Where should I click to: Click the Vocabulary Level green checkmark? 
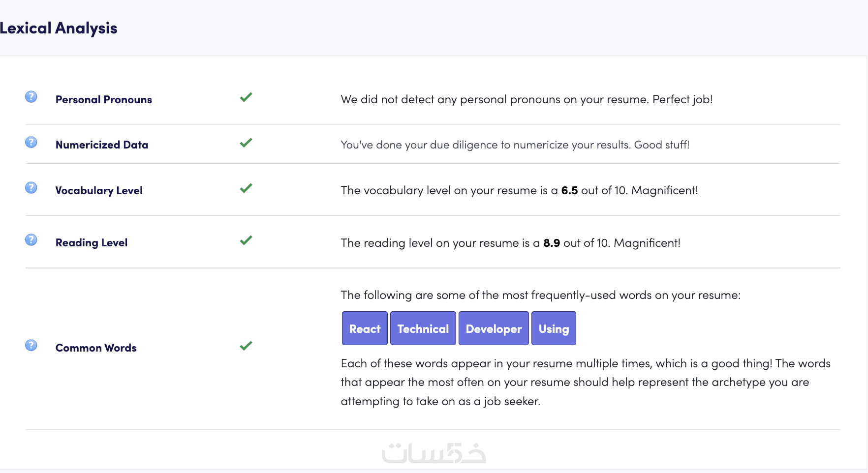246,188
